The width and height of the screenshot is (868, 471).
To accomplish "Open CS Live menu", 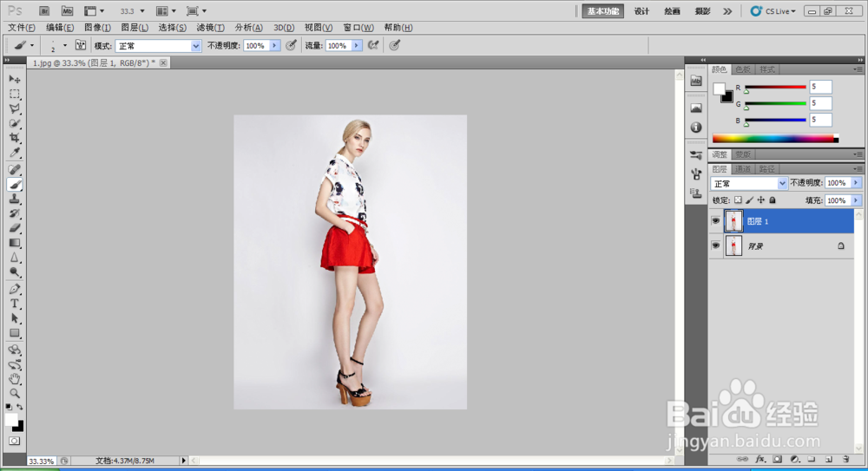I will tap(773, 11).
